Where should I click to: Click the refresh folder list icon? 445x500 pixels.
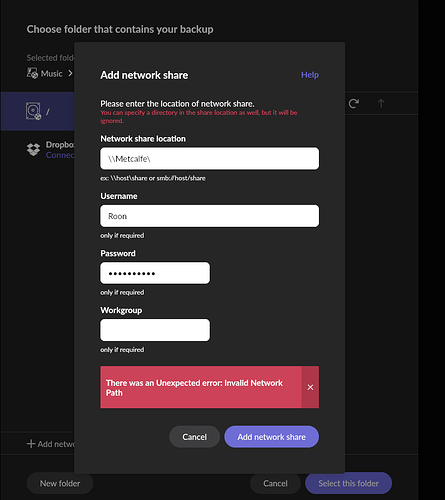[x=354, y=103]
